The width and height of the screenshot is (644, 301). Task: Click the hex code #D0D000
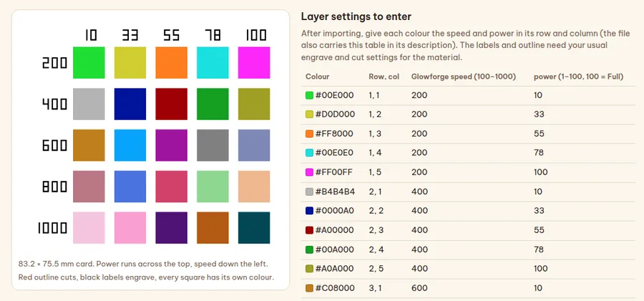tap(335, 114)
